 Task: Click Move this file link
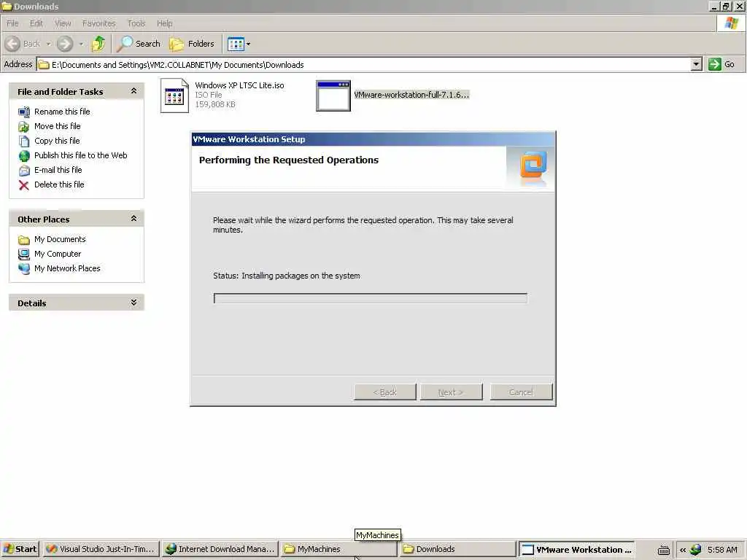[x=57, y=126]
